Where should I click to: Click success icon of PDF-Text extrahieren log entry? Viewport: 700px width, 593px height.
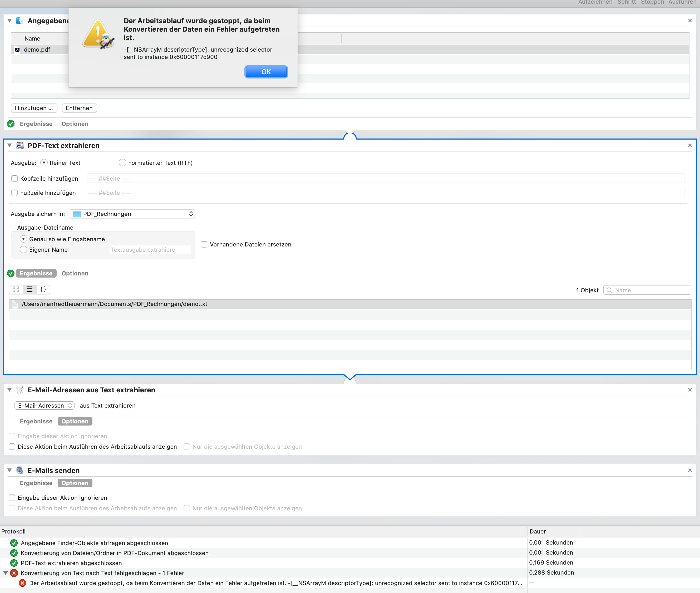tap(14, 563)
